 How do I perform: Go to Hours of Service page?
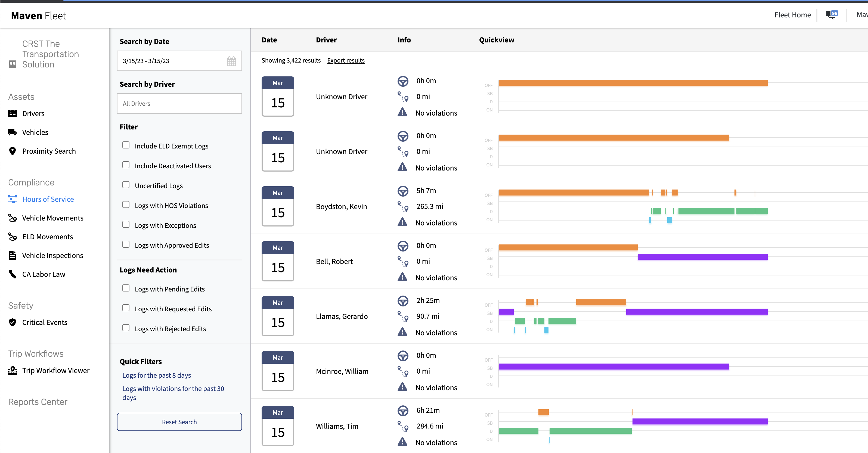(48, 199)
